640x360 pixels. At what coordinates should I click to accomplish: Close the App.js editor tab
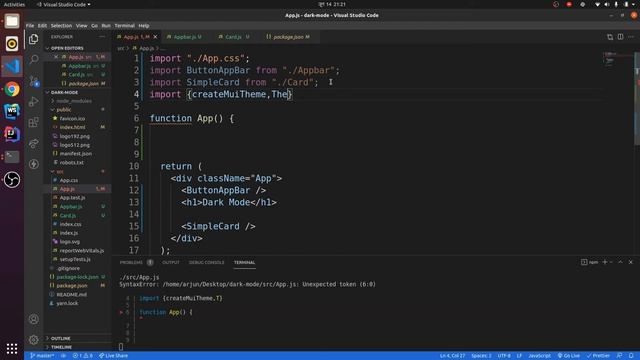click(155, 37)
